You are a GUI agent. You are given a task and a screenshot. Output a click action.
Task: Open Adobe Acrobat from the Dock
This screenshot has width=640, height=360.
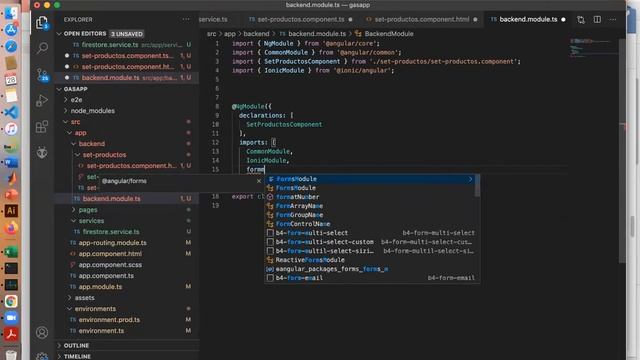click(x=11, y=334)
